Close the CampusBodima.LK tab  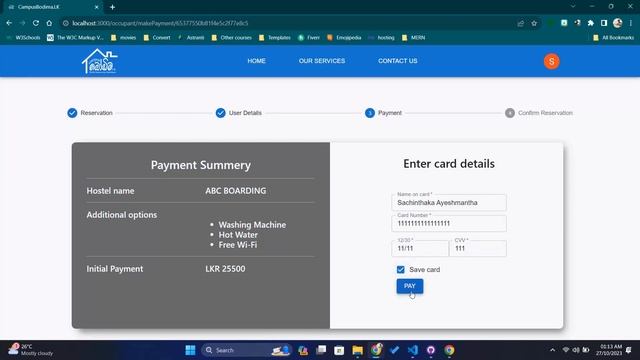click(x=96, y=7)
